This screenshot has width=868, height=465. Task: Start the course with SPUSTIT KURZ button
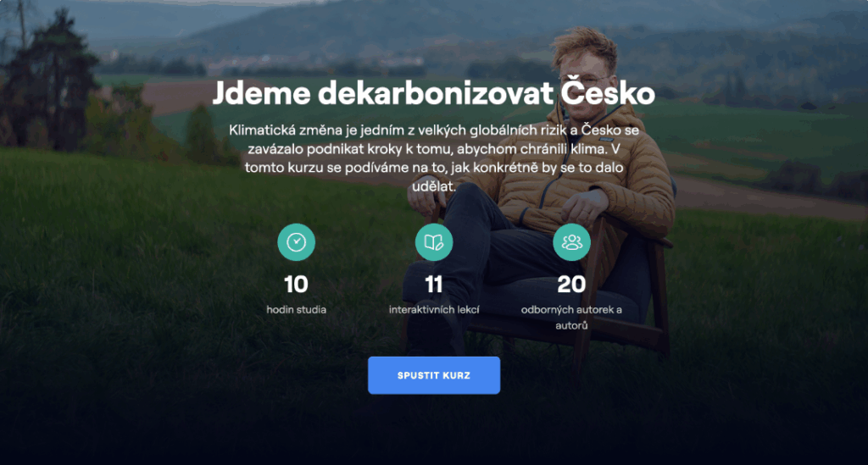434,375
